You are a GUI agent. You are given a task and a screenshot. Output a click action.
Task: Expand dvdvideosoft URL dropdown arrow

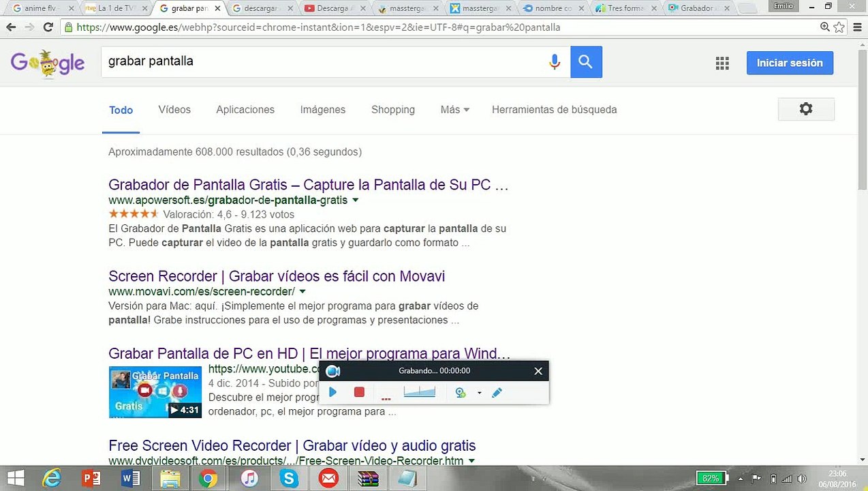(x=471, y=461)
